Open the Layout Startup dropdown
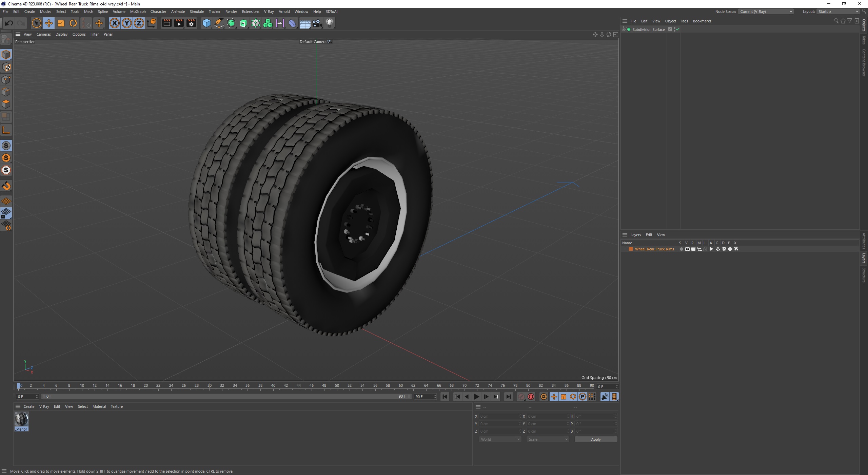868x475 pixels. (x=838, y=12)
